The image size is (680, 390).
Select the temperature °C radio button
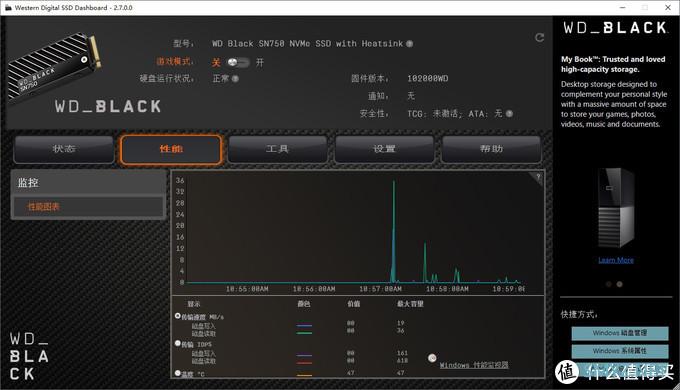click(x=177, y=373)
